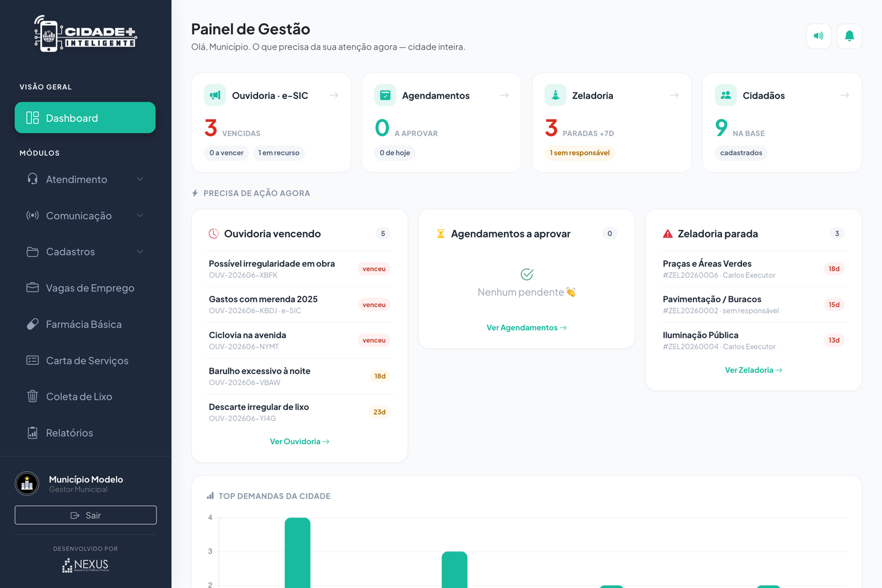882x588 pixels.
Task: Click the clock icon beside Ouvidoria vencendo
Action: (214, 234)
